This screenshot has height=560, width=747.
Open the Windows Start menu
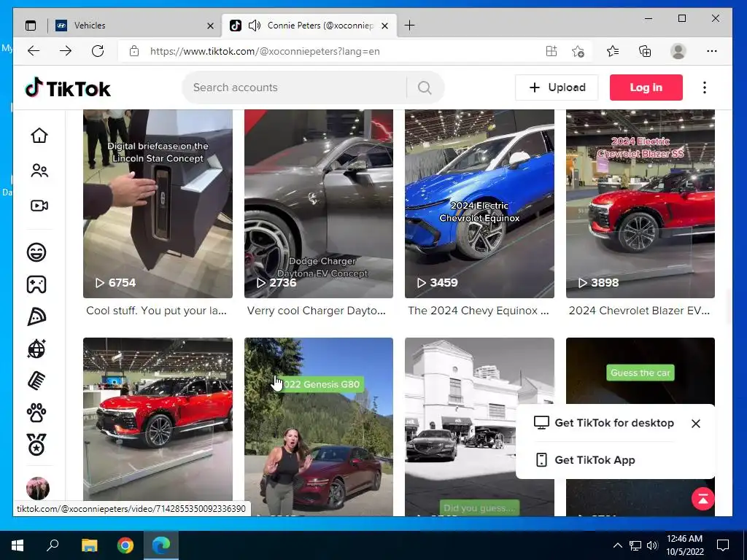click(x=18, y=545)
